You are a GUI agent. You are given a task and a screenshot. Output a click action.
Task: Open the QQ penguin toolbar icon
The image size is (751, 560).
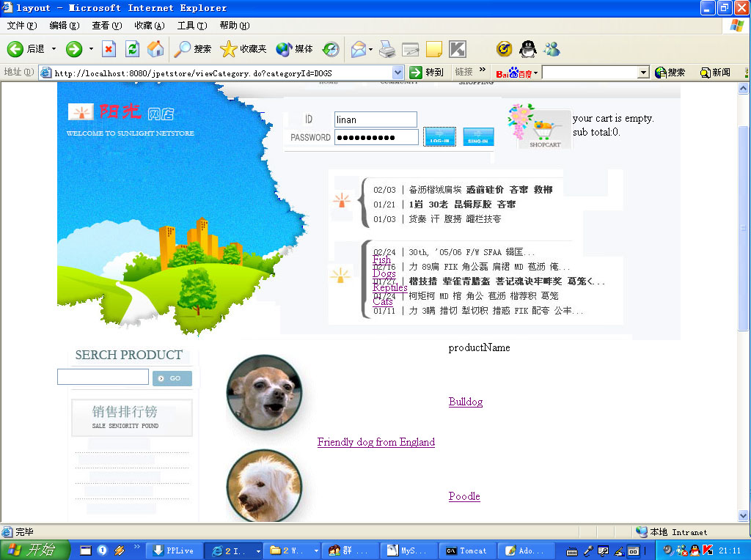click(x=528, y=49)
